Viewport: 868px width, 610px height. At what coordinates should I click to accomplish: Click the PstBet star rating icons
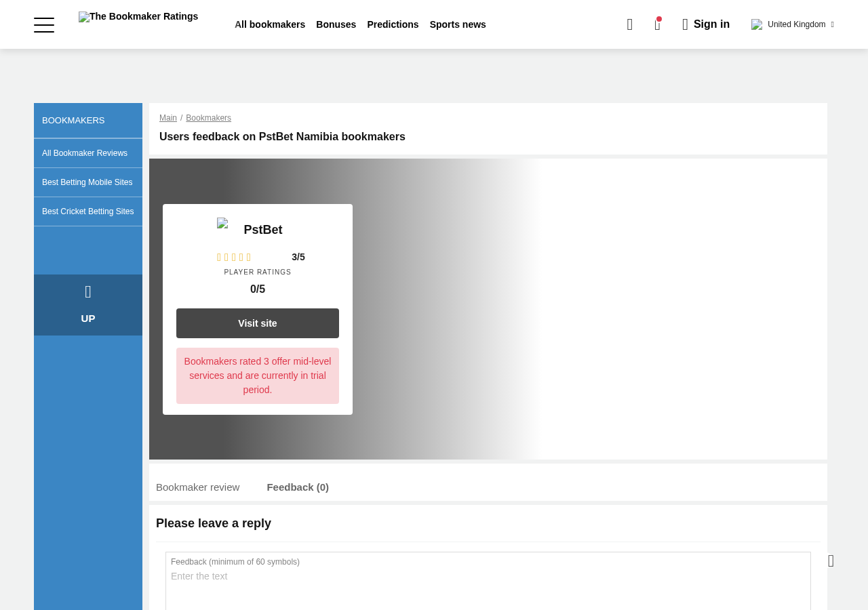(234, 258)
